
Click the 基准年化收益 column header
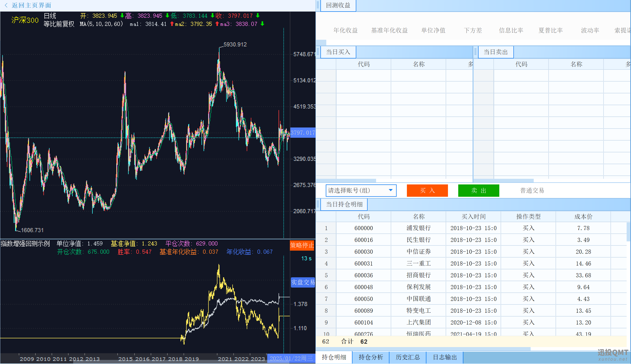pyautogui.click(x=389, y=31)
